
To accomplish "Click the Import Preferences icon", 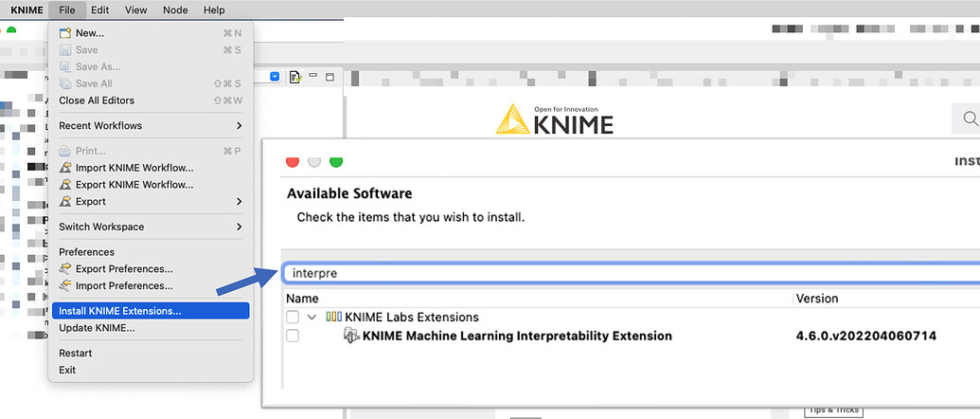I will [x=65, y=285].
